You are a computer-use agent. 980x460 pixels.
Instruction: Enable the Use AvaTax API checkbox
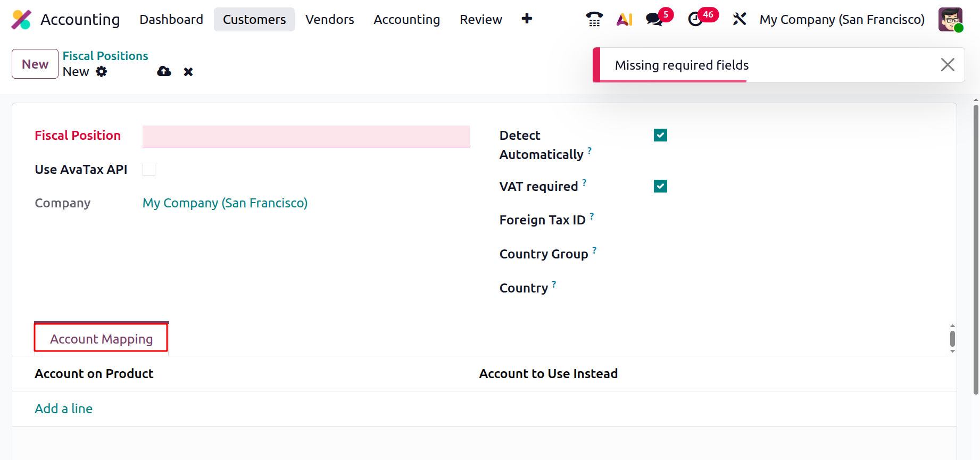(x=149, y=169)
